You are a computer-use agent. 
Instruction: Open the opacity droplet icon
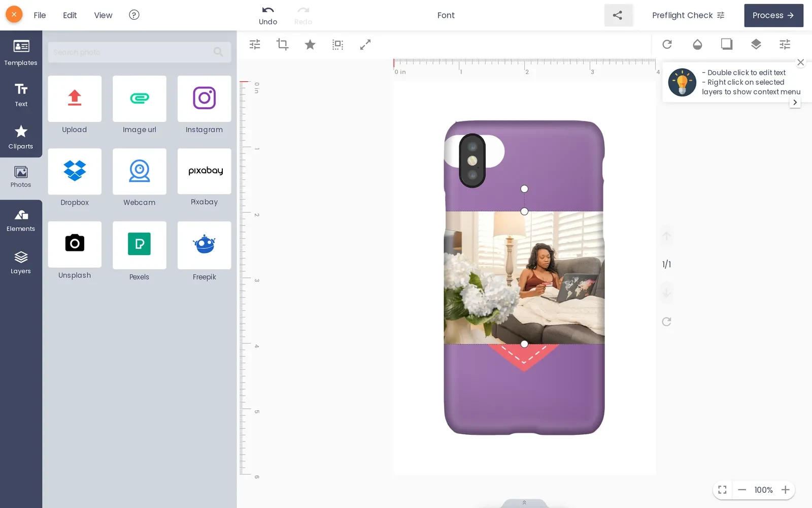click(697, 45)
